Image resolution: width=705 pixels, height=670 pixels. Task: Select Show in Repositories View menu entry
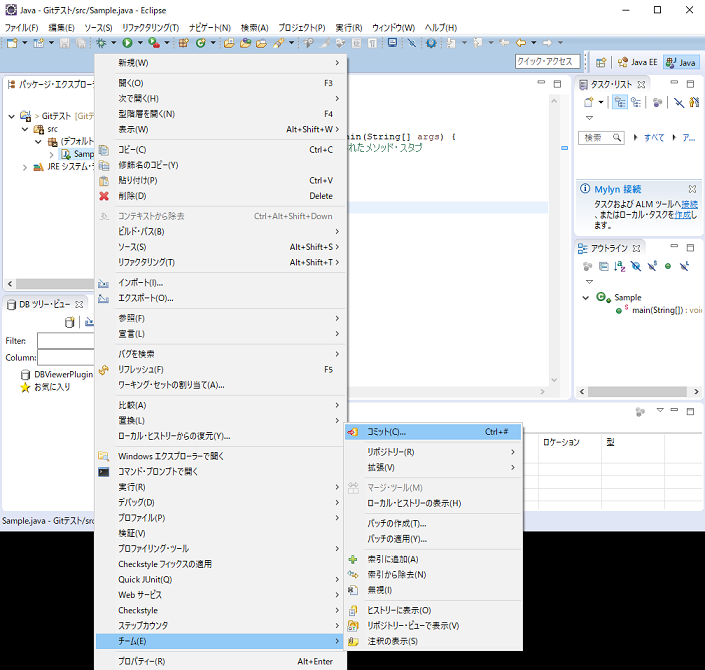(x=413, y=625)
